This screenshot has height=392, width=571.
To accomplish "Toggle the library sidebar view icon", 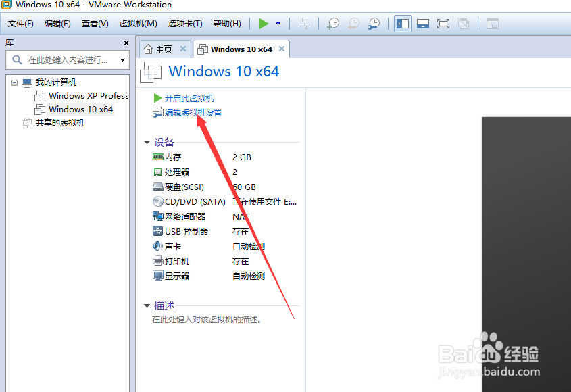I will tap(403, 24).
